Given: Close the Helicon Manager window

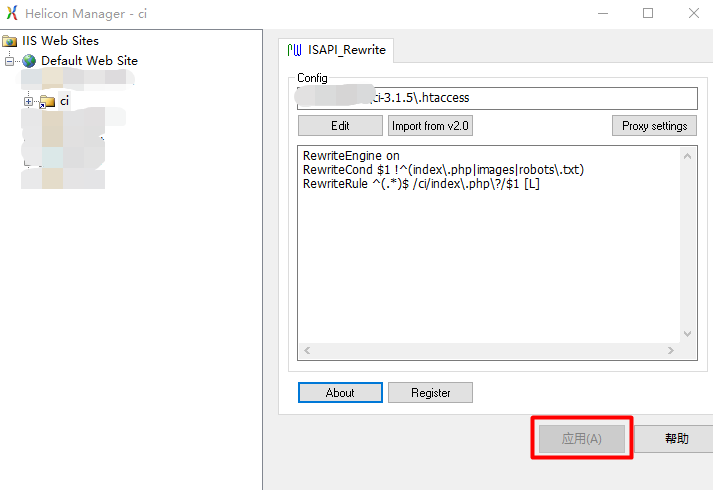Looking at the screenshot, I should click(693, 13).
